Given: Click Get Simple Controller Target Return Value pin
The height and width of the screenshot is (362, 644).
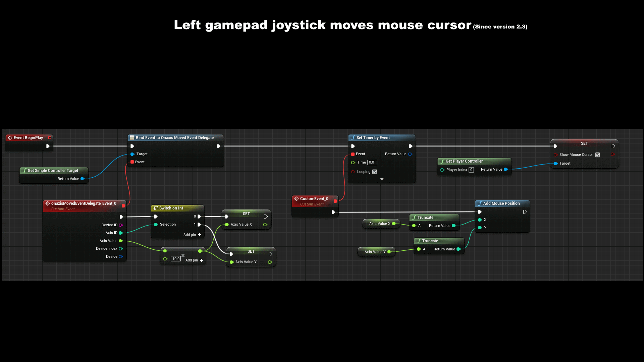Looking at the screenshot, I should (x=82, y=179).
